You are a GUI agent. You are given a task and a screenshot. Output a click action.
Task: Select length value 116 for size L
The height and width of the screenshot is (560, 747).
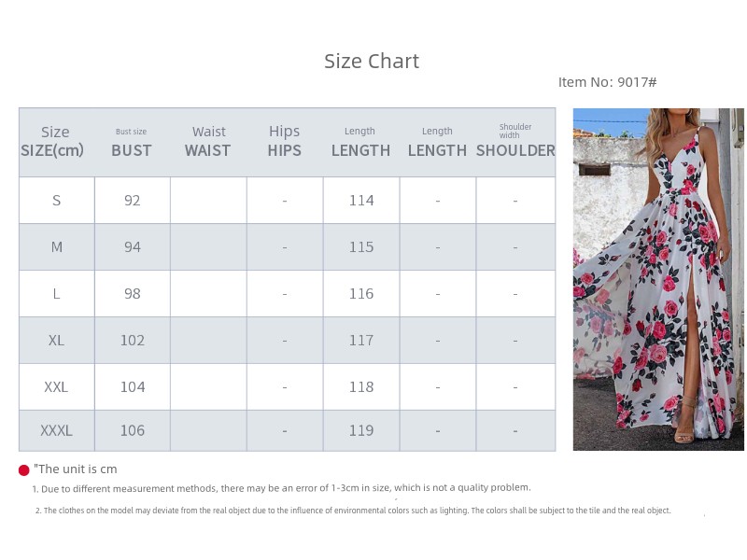click(x=361, y=294)
